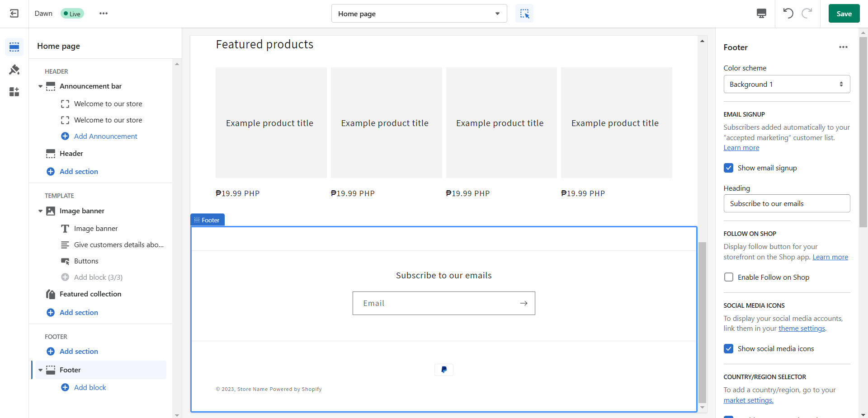This screenshot has width=868, height=418.
Task: Click the Heading input field
Action: coord(787,203)
